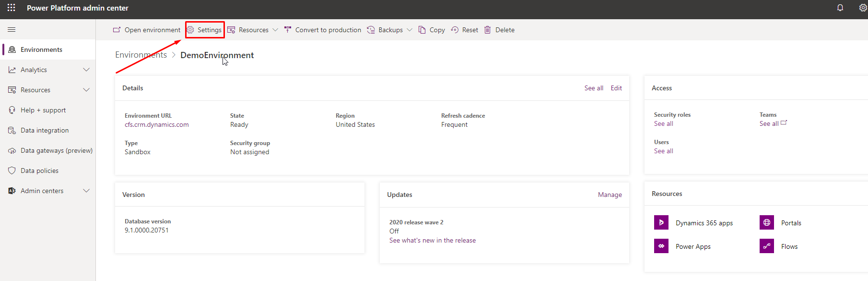Click the Help + support headset icon
This screenshot has width=868, height=281.
(12, 110)
